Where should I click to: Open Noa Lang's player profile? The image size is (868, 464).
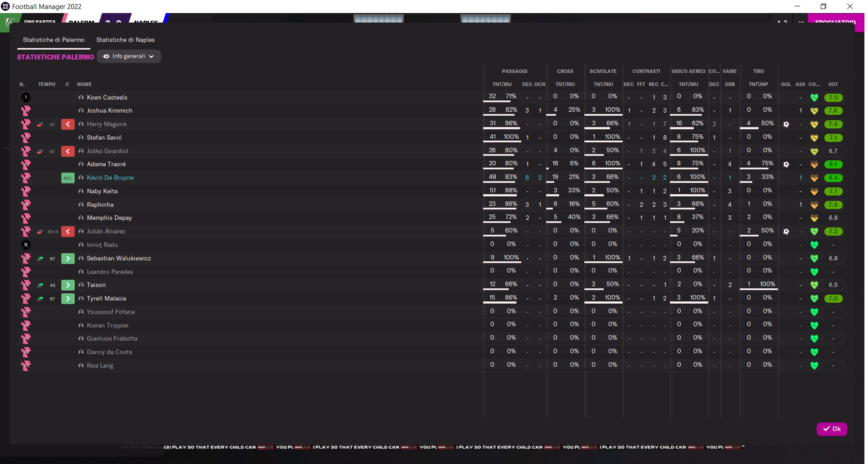click(100, 365)
